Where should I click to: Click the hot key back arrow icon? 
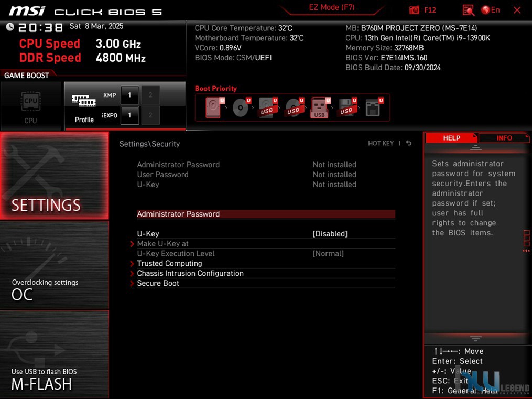(x=408, y=143)
